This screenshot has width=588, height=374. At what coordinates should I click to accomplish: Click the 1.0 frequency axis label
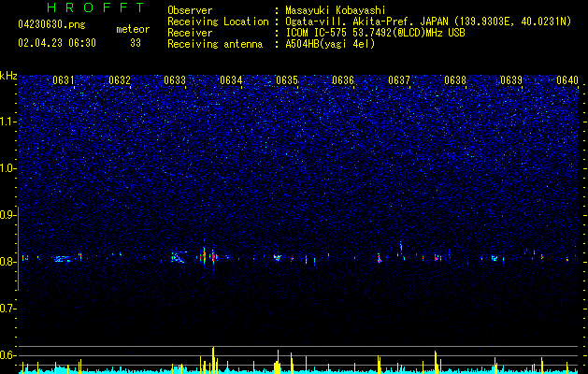tap(7, 168)
